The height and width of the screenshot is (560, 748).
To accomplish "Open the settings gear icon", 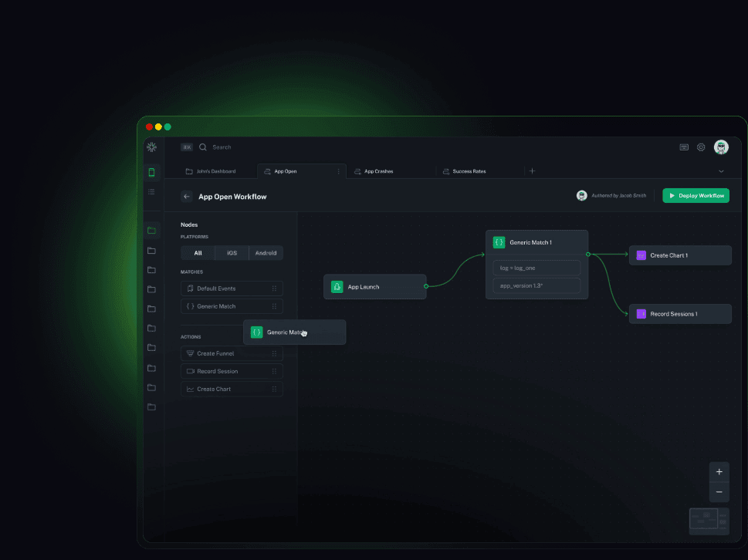I will [701, 147].
